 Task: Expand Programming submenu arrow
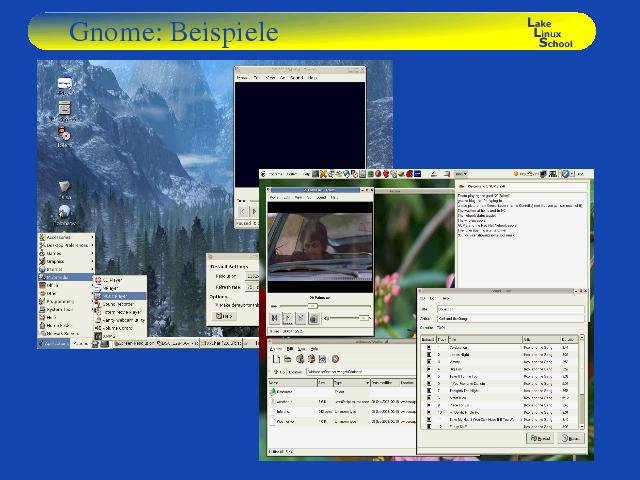92,301
